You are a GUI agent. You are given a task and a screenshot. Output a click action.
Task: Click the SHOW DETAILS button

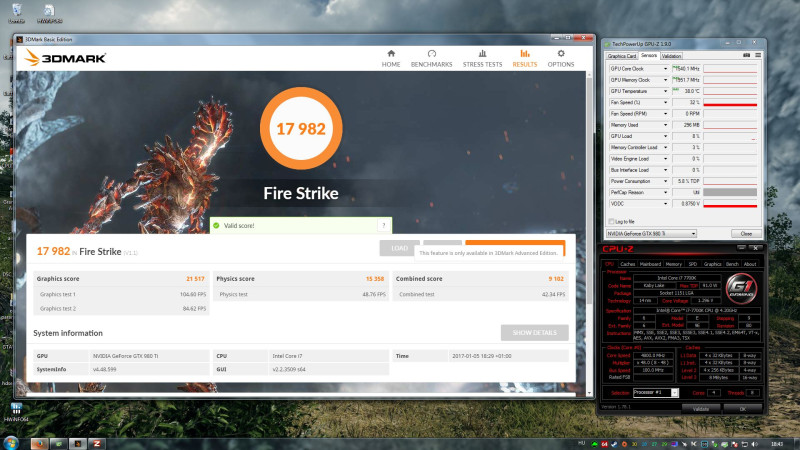click(535, 333)
